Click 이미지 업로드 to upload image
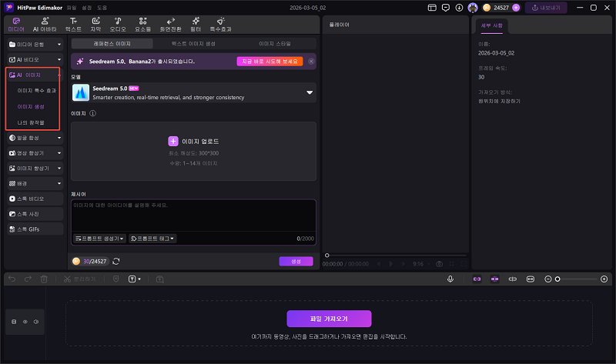The height and width of the screenshot is (364, 616). click(x=194, y=141)
